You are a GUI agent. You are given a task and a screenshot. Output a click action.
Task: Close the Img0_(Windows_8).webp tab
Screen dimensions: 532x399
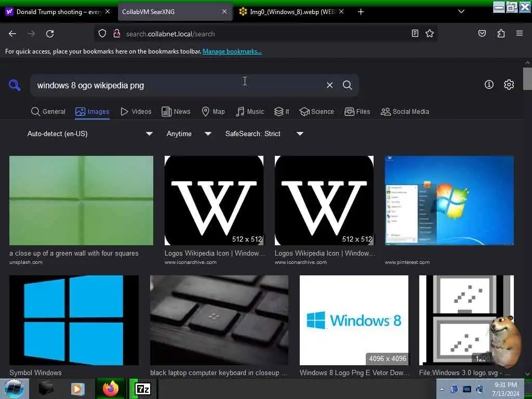[x=341, y=11]
